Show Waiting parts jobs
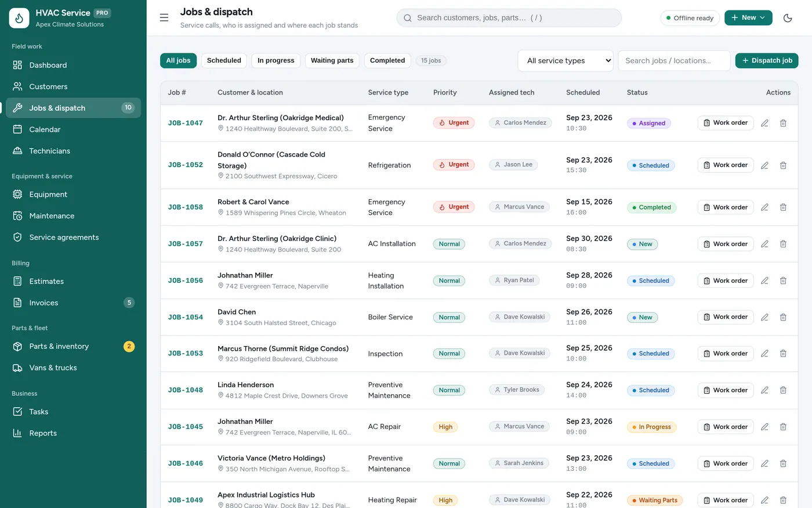Viewport: 812px width, 508px height. pyautogui.click(x=332, y=60)
